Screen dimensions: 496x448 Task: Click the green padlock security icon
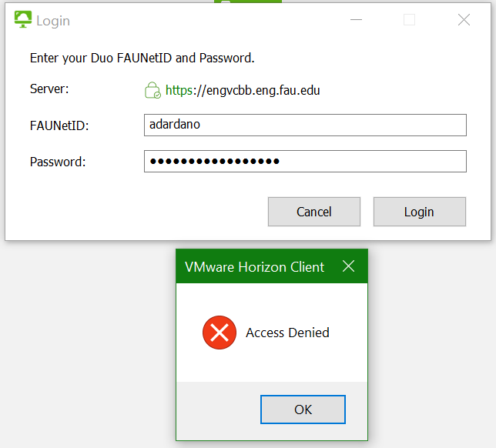[152, 91]
